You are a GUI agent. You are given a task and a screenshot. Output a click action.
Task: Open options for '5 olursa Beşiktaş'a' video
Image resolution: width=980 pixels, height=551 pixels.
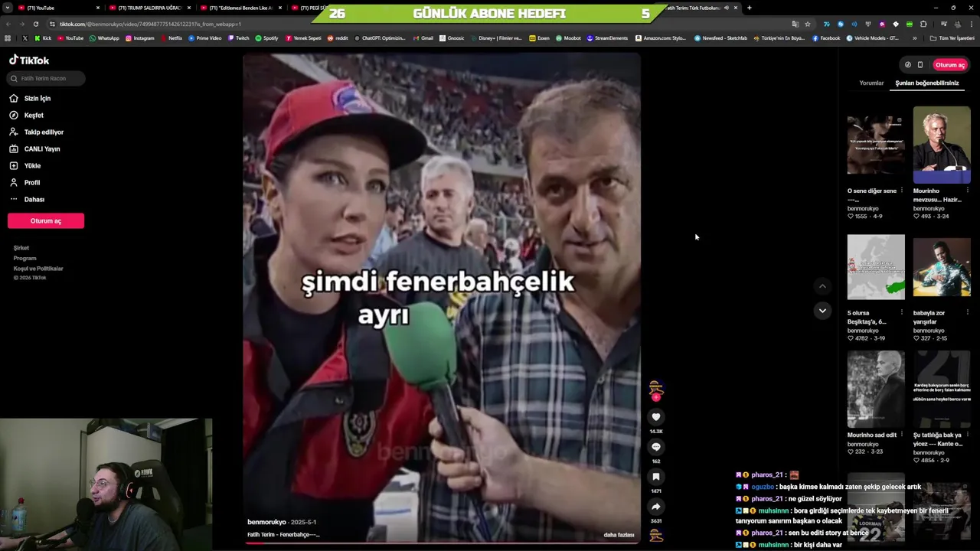point(901,312)
